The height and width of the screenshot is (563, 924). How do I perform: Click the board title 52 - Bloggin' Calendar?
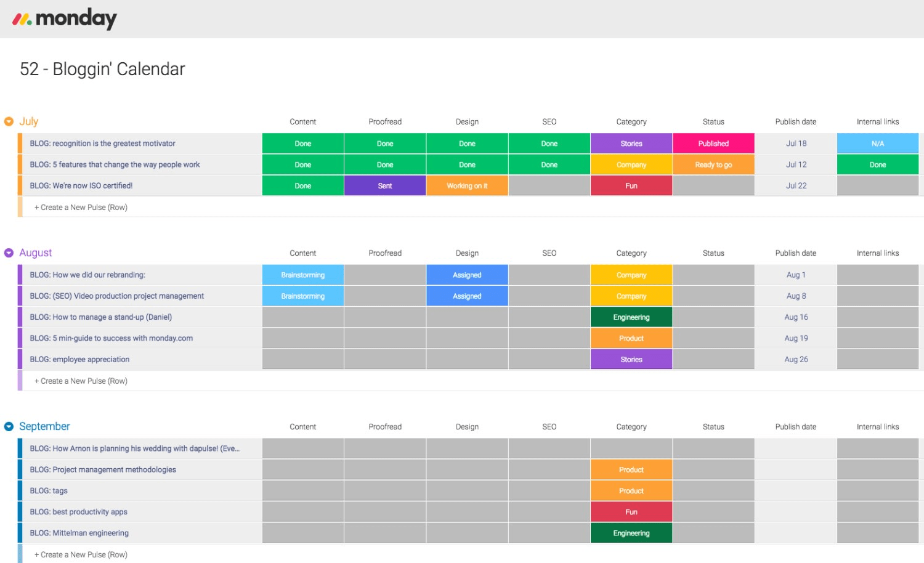tap(102, 69)
